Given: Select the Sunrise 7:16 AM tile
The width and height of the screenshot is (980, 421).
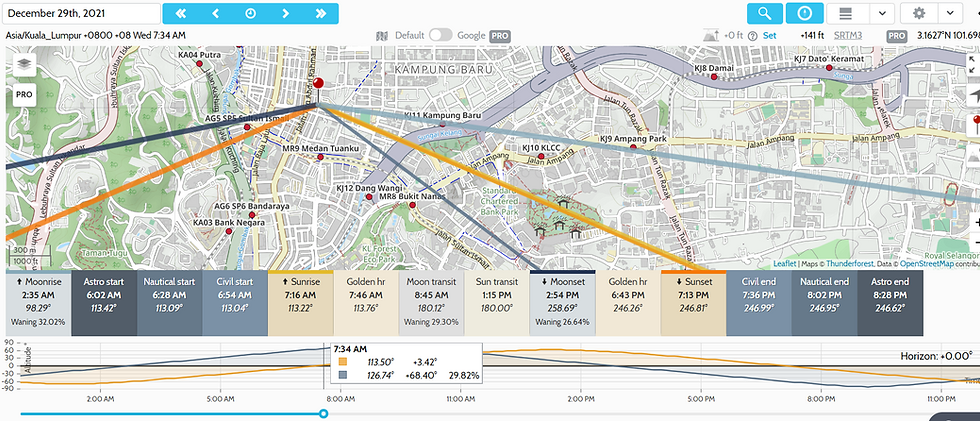Looking at the screenshot, I should [301, 304].
